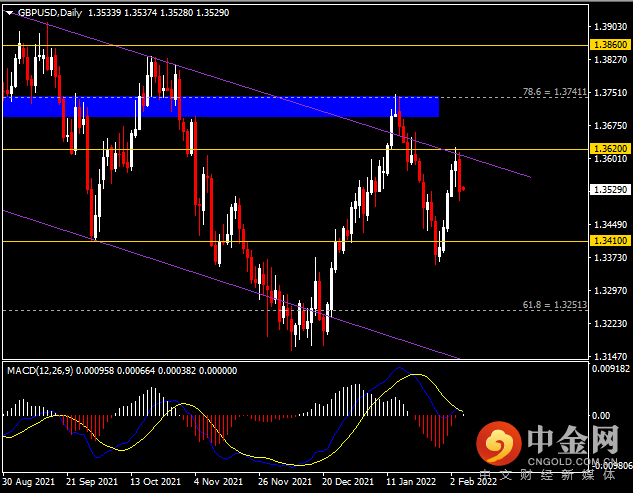Click the 20 Dec 2021 date label

click(x=348, y=482)
